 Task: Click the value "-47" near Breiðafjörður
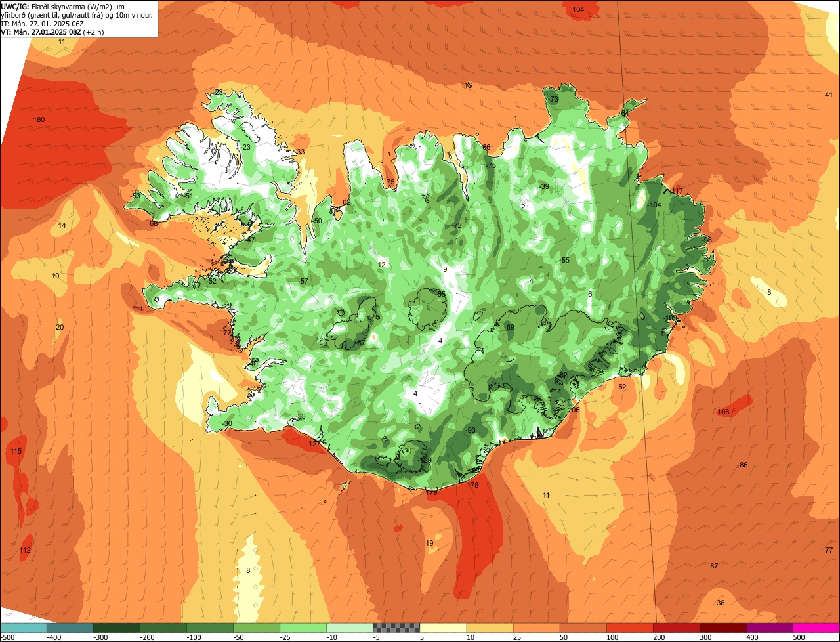coord(249,240)
